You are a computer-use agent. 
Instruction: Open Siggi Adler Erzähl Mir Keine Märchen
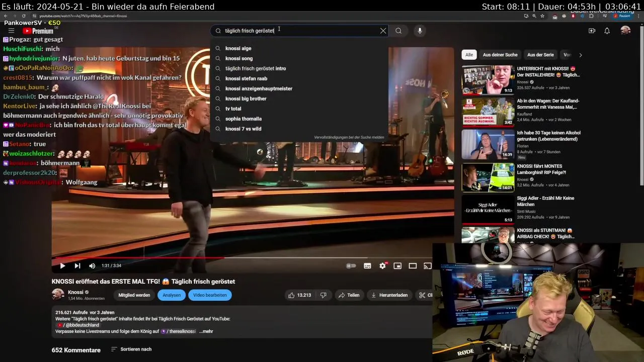[545, 202]
